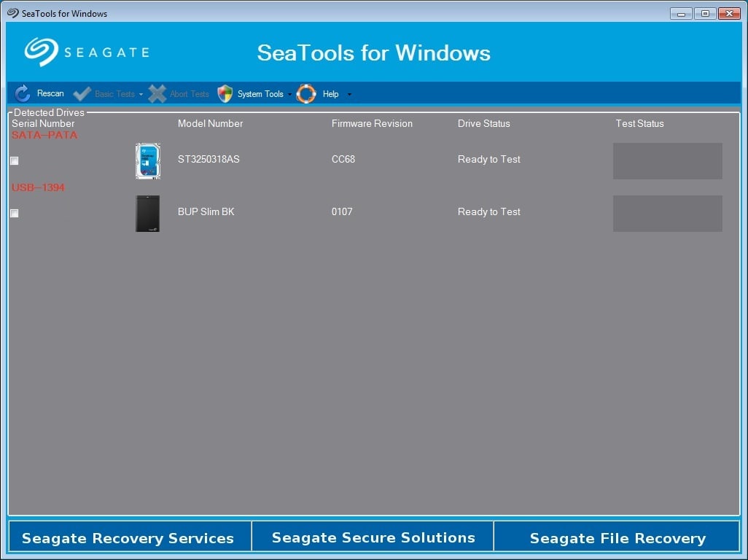Viewport: 748px width, 560px height.
Task: Expand the Help menu dropdown arrow
Action: tap(349, 95)
